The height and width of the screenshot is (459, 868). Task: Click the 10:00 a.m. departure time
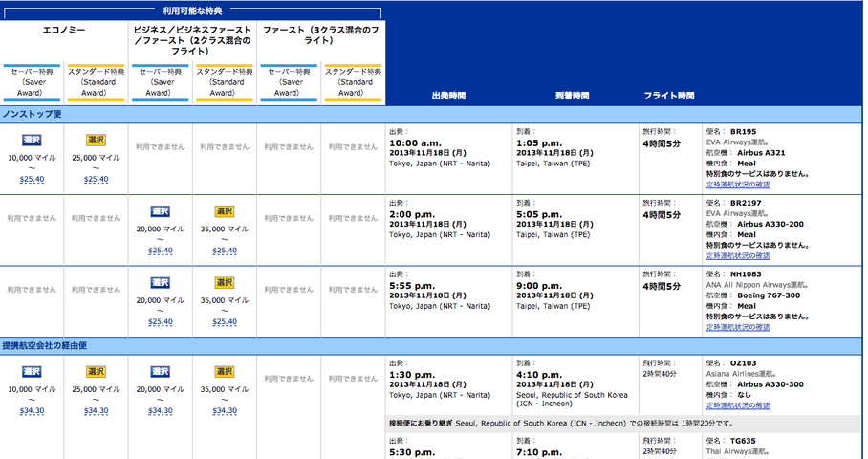click(415, 143)
